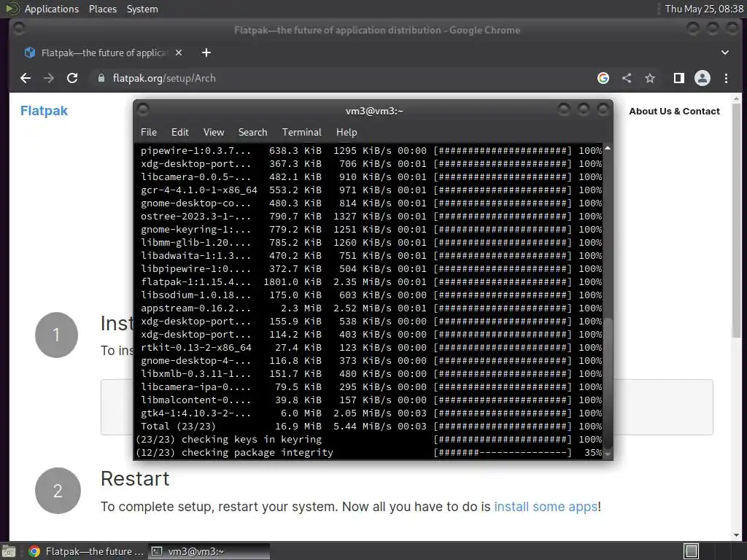The image size is (747, 560).
Task: Click the web page scrollbar thumb
Action: (737, 221)
